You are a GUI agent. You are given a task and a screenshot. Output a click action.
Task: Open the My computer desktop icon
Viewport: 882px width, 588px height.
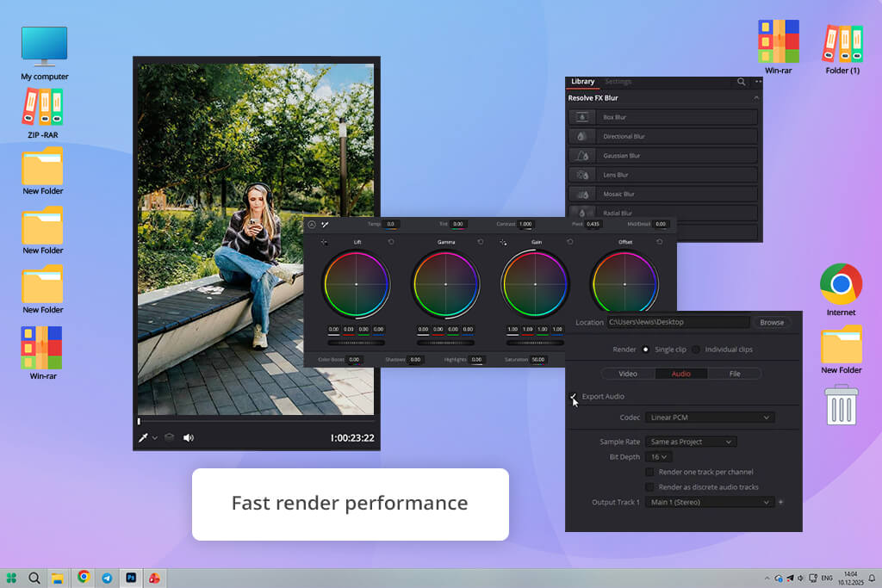tap(45, 53)
